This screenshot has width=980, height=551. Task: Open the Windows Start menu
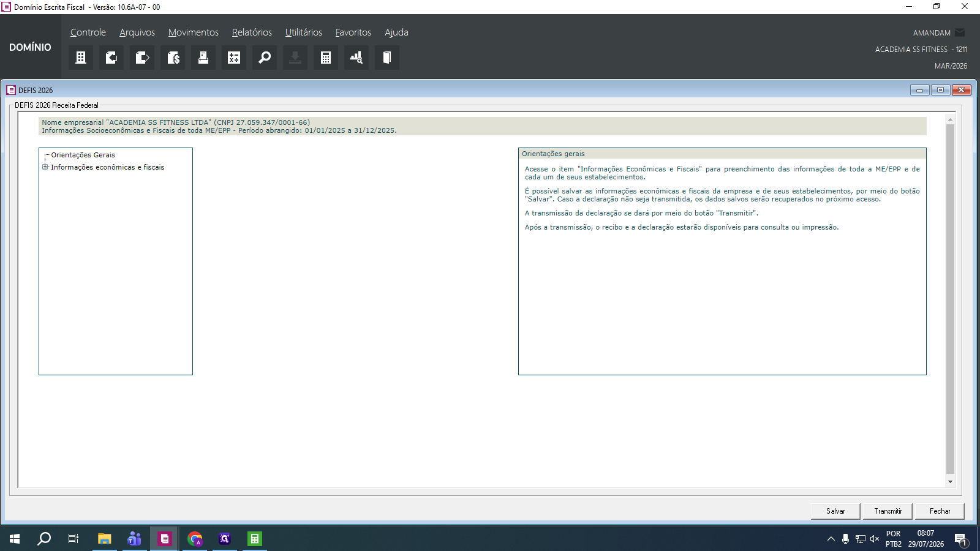point(15,539)
